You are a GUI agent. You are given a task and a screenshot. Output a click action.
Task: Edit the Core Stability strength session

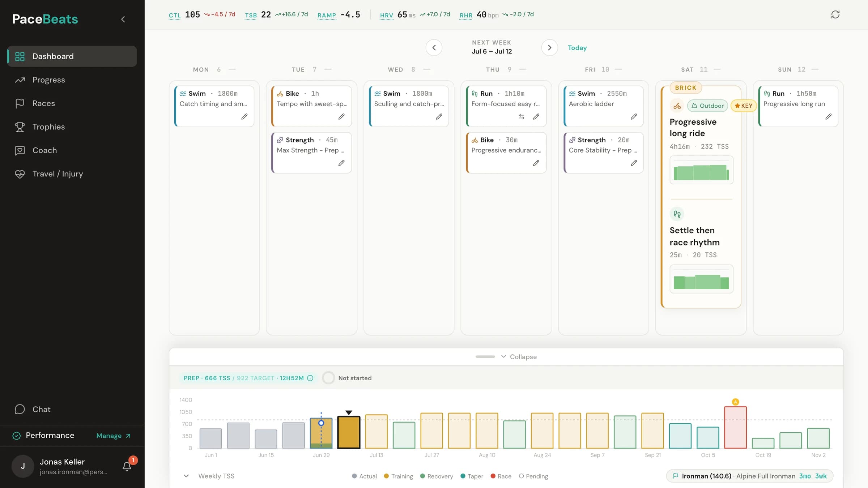[634, 163]
